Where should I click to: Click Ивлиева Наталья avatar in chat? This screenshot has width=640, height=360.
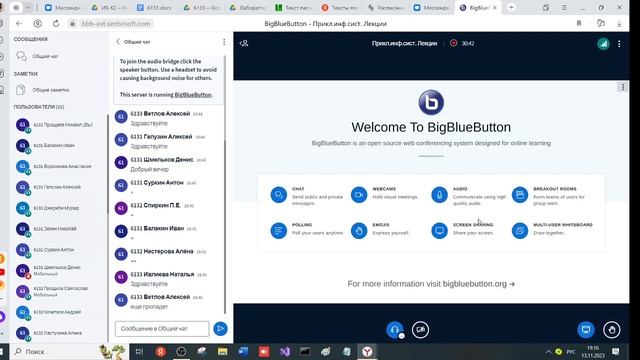click(x=121, y=277)
